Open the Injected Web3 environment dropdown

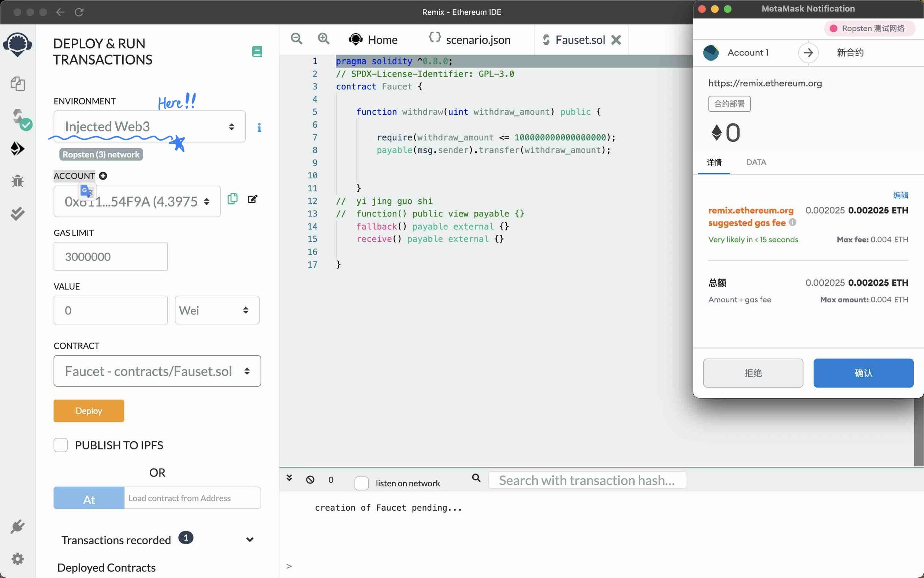pos(149,126)
